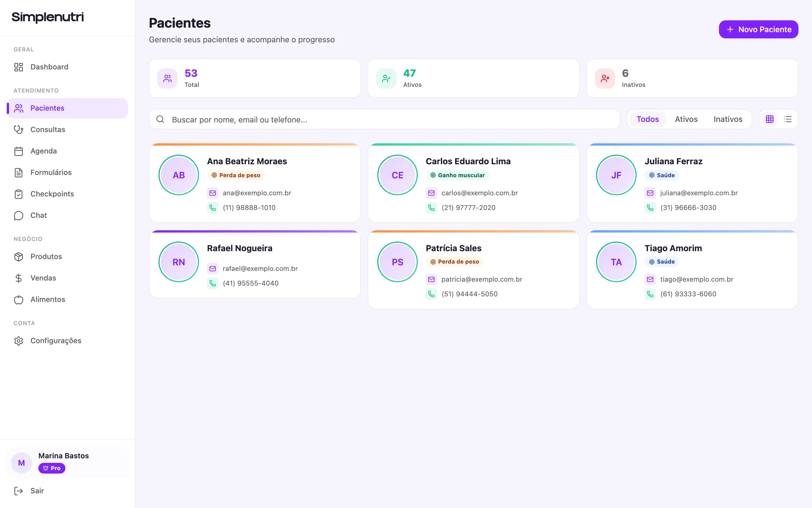Click the phone icon on Juliana Ferraz card
This screenshot has height=508, width=812.
tap(650, 208)
